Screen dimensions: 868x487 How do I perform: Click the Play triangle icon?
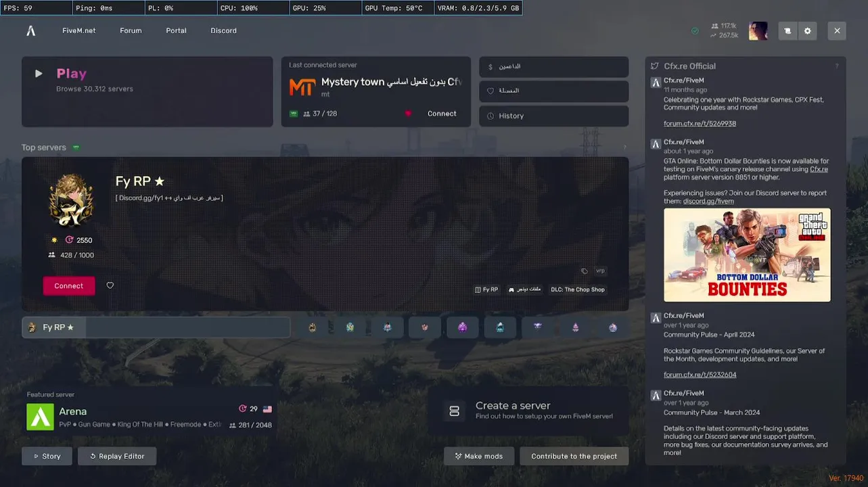coord(39,74)
